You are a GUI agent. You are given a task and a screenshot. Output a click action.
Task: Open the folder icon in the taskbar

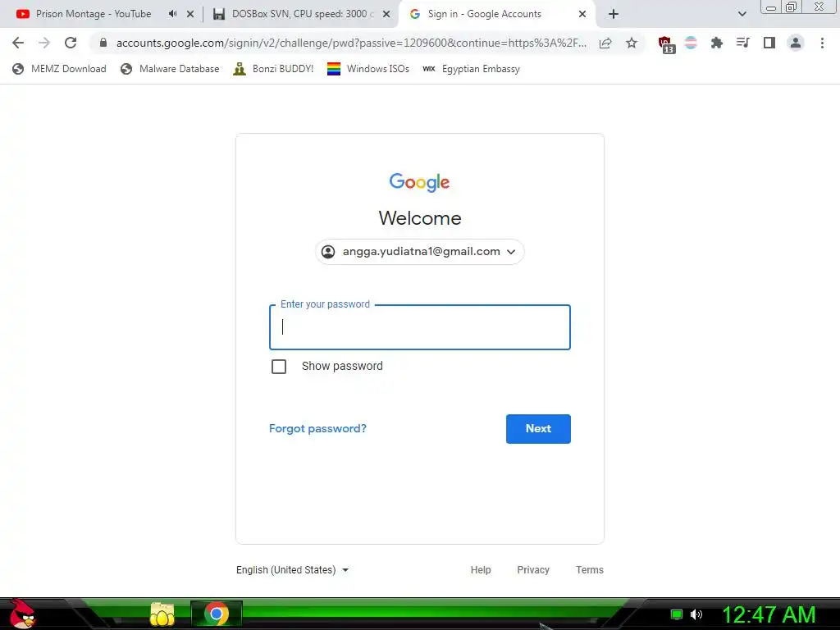[162, 614]
